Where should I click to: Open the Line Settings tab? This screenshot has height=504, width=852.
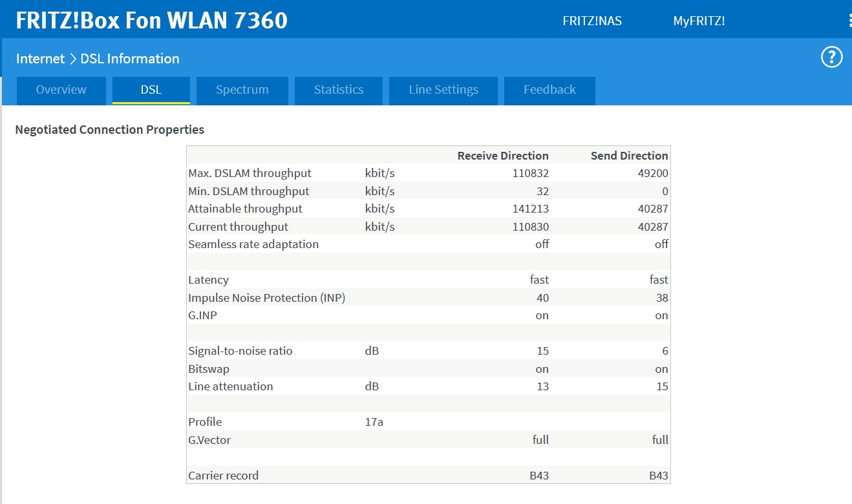(x=443, y=90)
